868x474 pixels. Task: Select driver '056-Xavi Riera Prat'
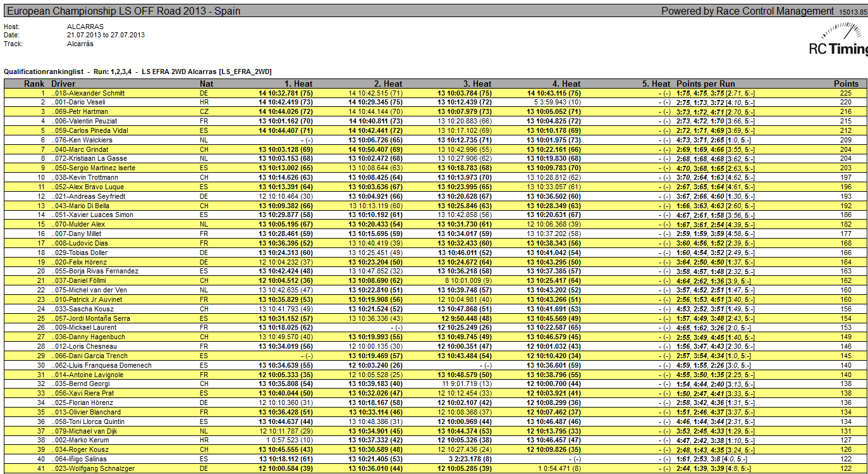coord(83,393)
